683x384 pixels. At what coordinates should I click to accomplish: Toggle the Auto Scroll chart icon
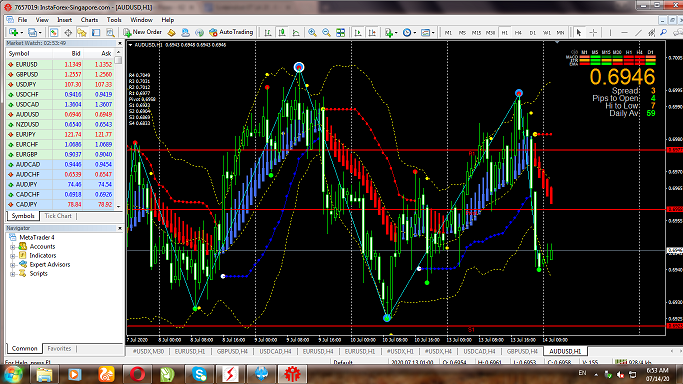pos(358,32)
